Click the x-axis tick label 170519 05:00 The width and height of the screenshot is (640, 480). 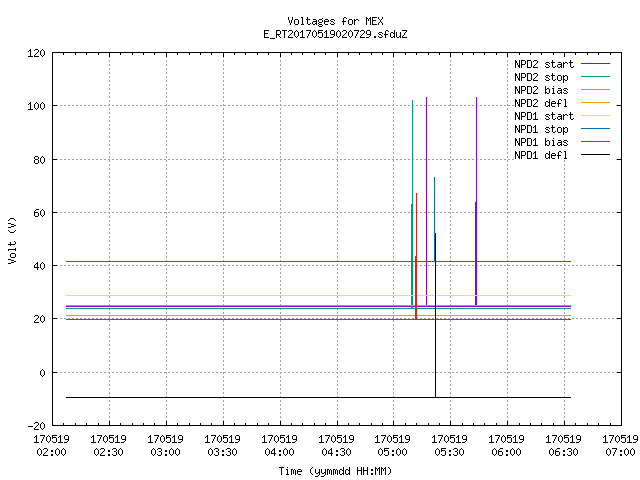[x=392, y=446]
